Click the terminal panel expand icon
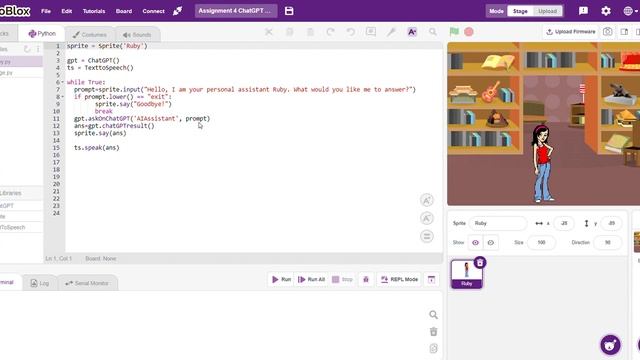Screen dimensions: 640x360 click(431, 279)
